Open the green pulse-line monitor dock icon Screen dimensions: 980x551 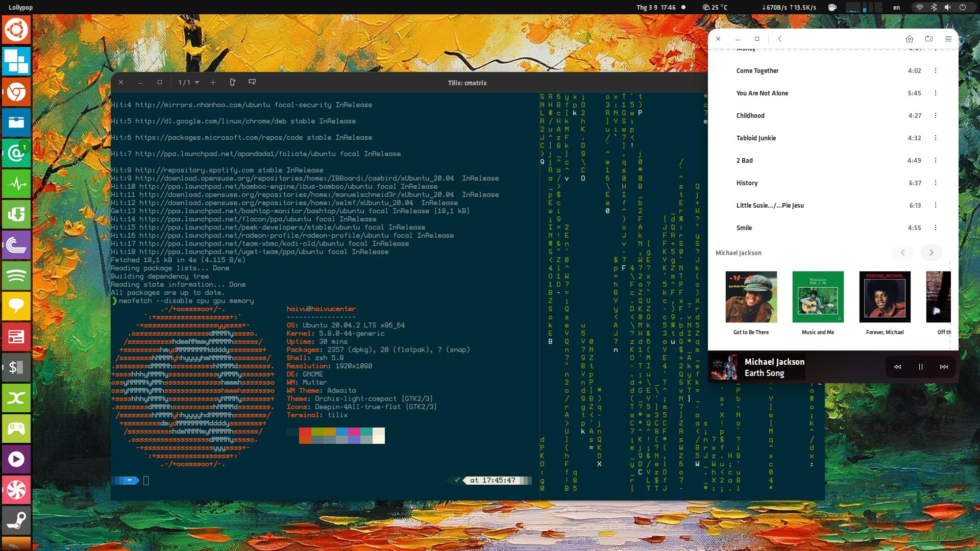pyautogui.click(x=16, y=184)
